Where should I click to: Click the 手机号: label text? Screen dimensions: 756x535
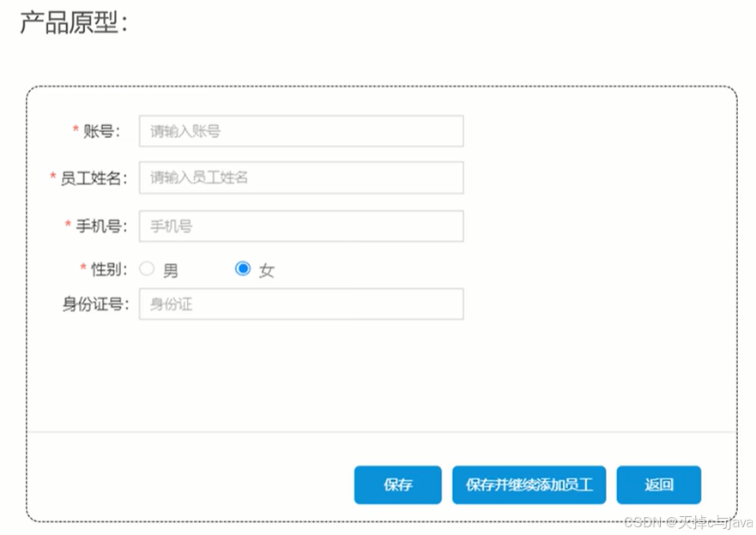click(x=101, y=225)
